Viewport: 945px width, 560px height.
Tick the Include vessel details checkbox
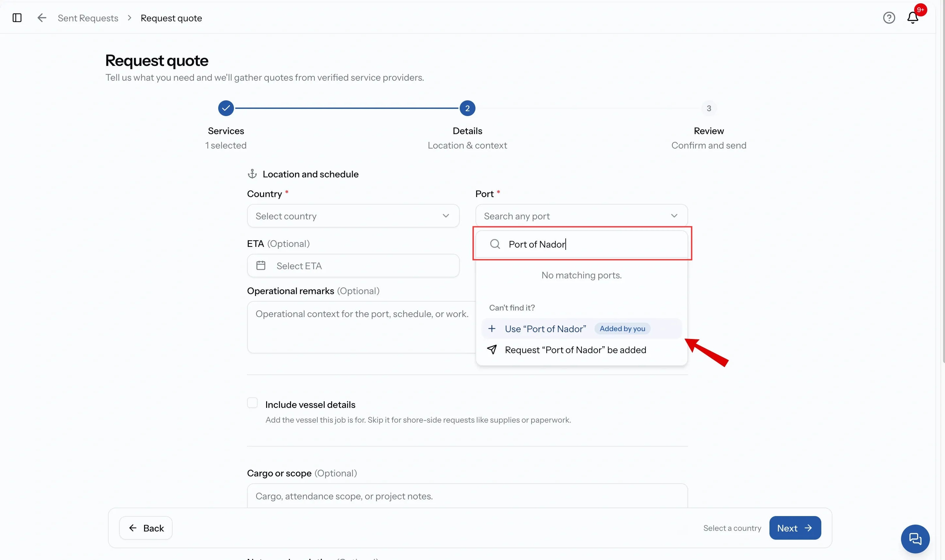[252, 403]
